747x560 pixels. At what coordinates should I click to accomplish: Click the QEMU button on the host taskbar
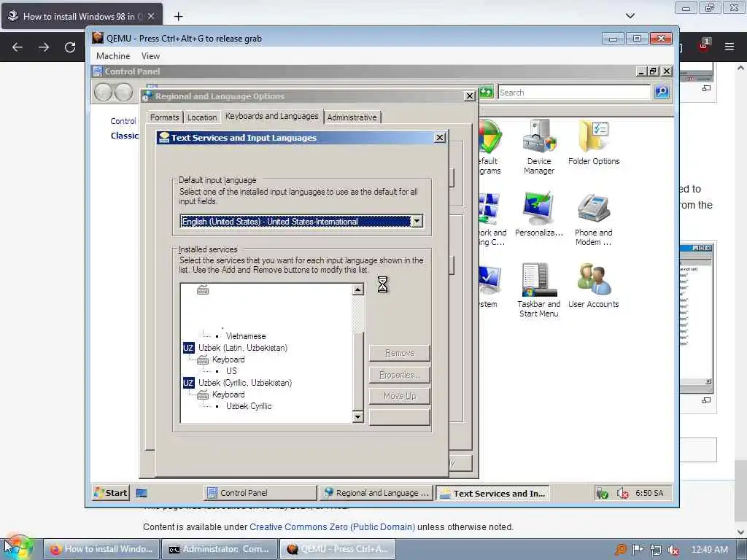337,549
